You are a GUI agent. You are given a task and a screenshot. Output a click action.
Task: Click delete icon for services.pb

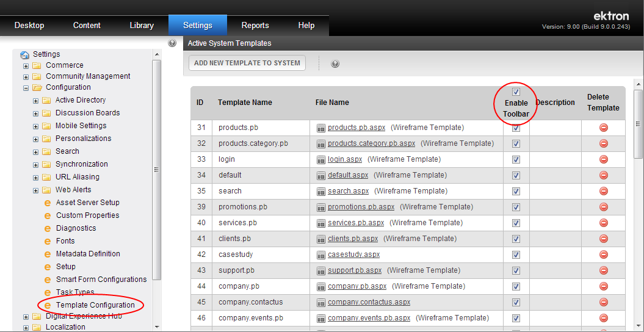(603, 223)
